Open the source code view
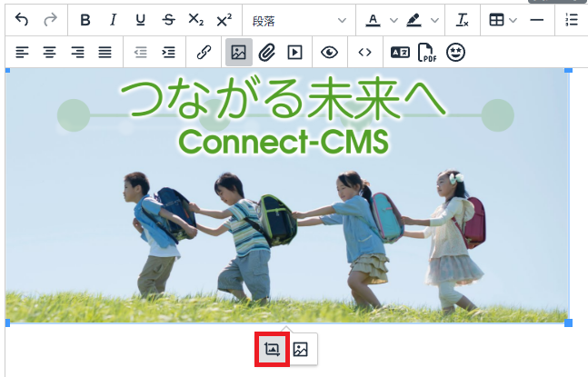The width and height of the screenshot is (588, 377). pyautogui.click(x=364, y=52)
